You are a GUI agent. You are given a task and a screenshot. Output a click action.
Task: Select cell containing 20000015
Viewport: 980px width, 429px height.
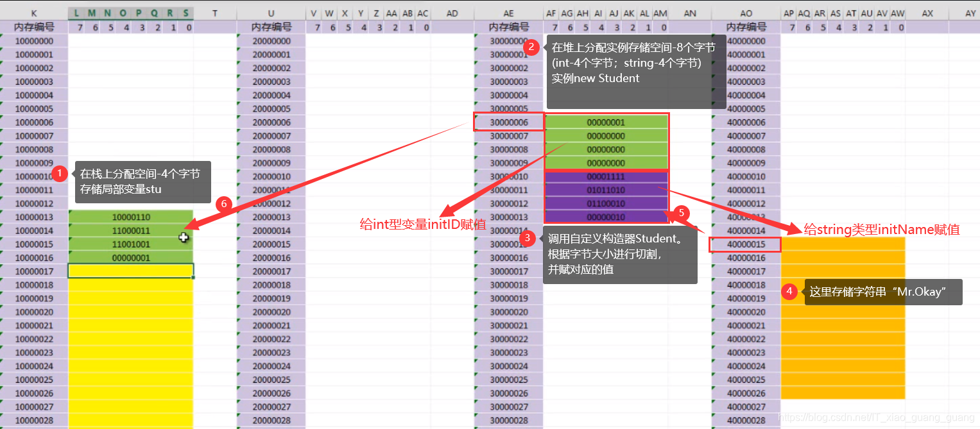pos(271,244)
